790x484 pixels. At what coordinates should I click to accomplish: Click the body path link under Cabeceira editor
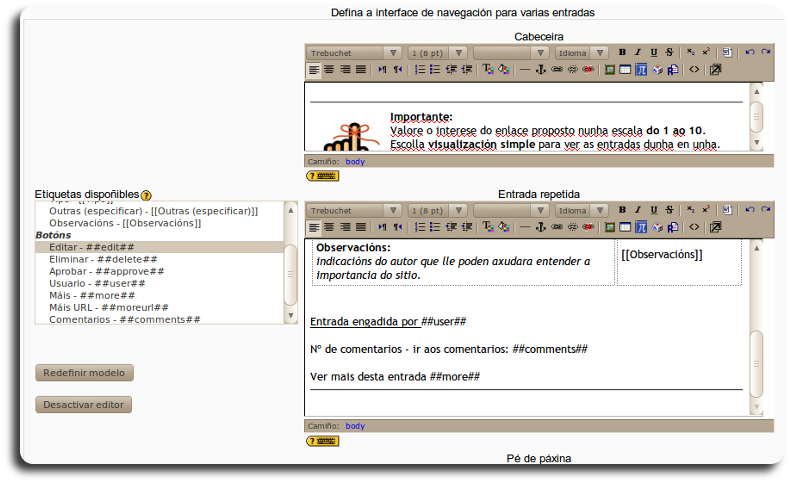(355, 160)
